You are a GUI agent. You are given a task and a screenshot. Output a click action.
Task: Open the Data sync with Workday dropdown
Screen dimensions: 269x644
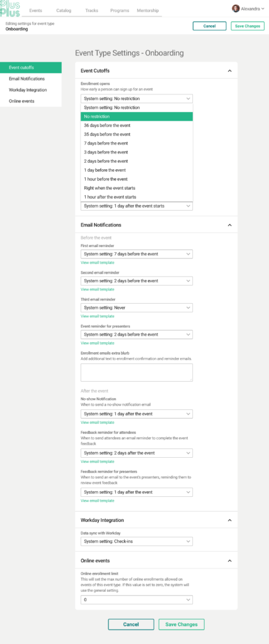pyautogui.click(x=137, y=541)
